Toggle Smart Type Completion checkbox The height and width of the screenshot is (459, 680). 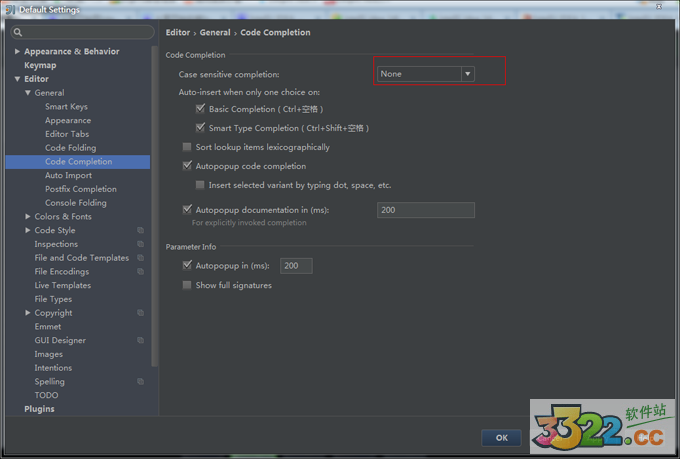click(x=200, y=128)
